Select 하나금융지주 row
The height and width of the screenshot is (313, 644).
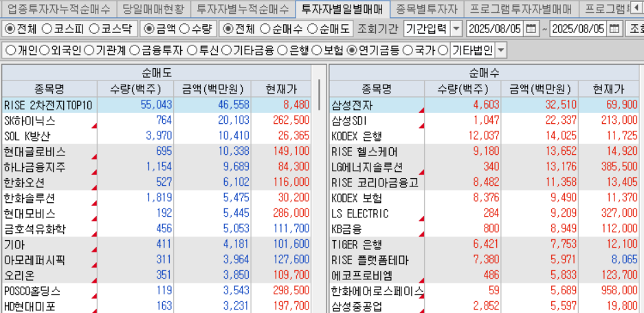coord(157,167)
